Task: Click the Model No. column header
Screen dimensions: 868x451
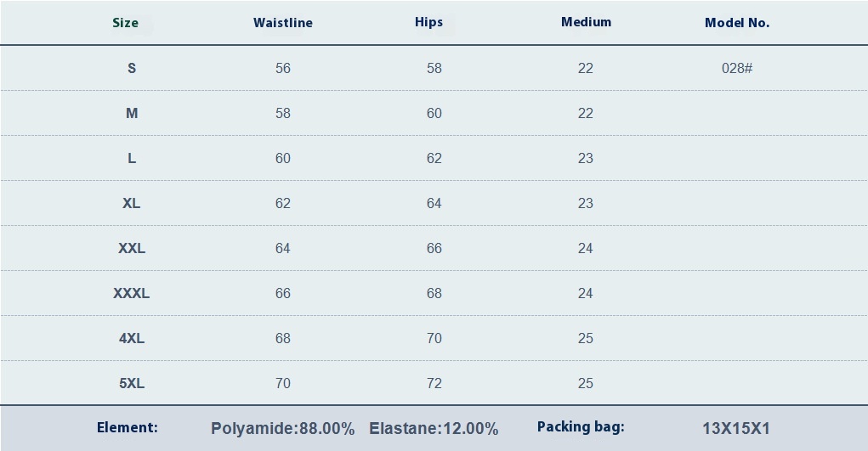Action: (x=737, y=23)
